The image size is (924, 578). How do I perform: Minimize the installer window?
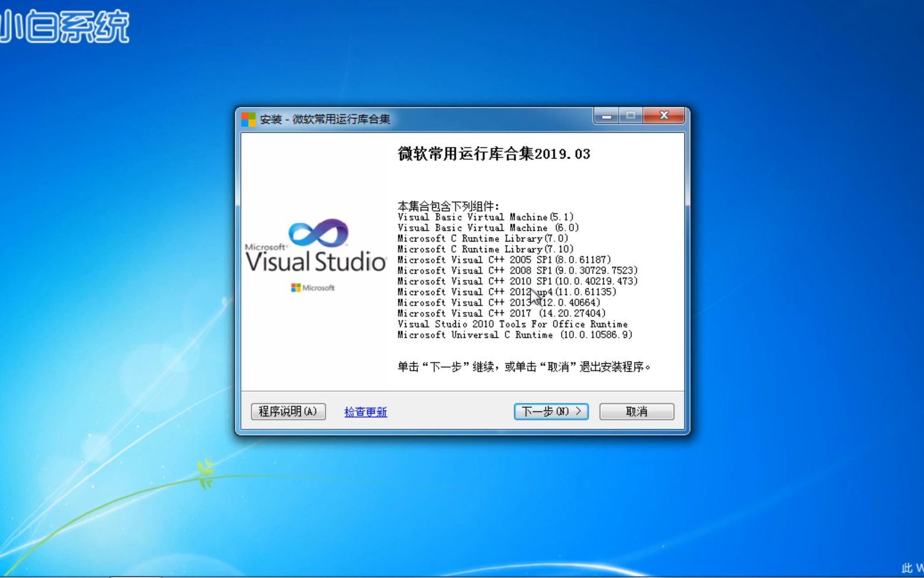click(x=607, y=116)
